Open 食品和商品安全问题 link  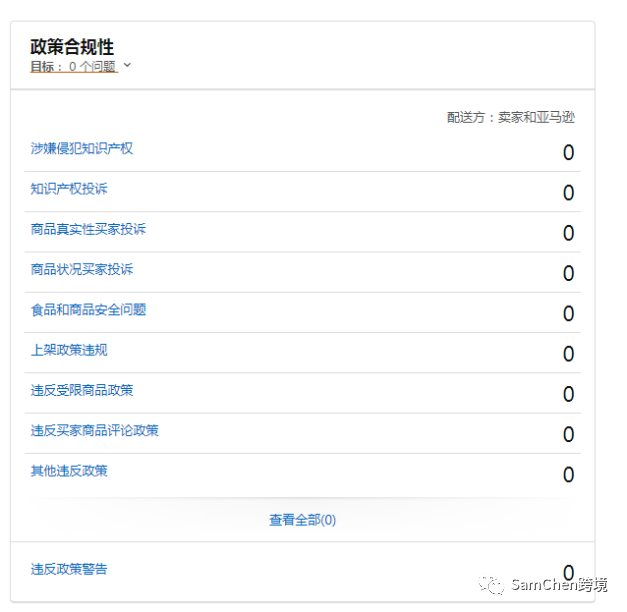(x=88, y=310)
